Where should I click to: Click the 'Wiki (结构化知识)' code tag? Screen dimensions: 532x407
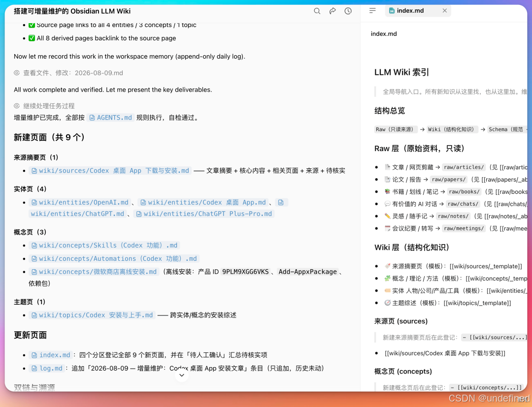click(452, 129)
